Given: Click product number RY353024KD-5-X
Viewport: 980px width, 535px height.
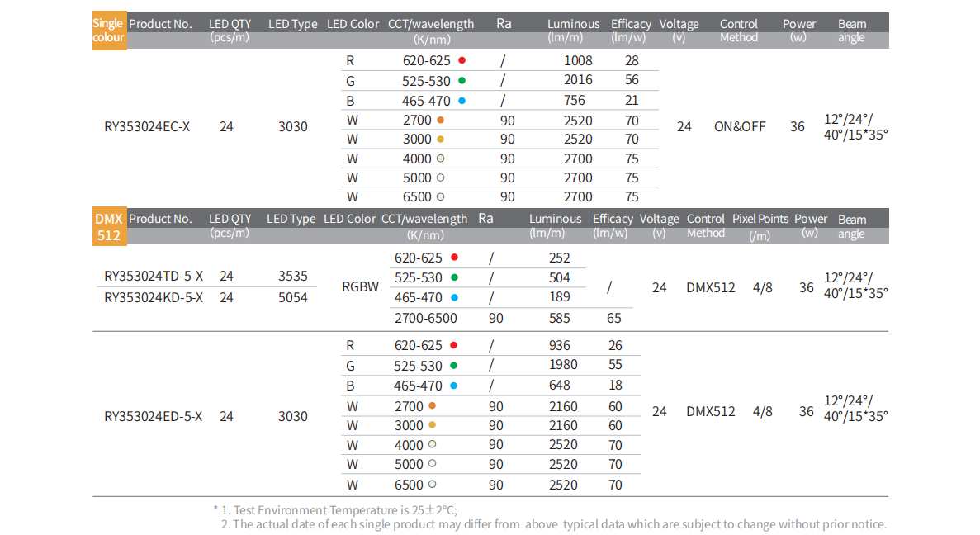Looking at the screenshot, I should pos(154,297).
